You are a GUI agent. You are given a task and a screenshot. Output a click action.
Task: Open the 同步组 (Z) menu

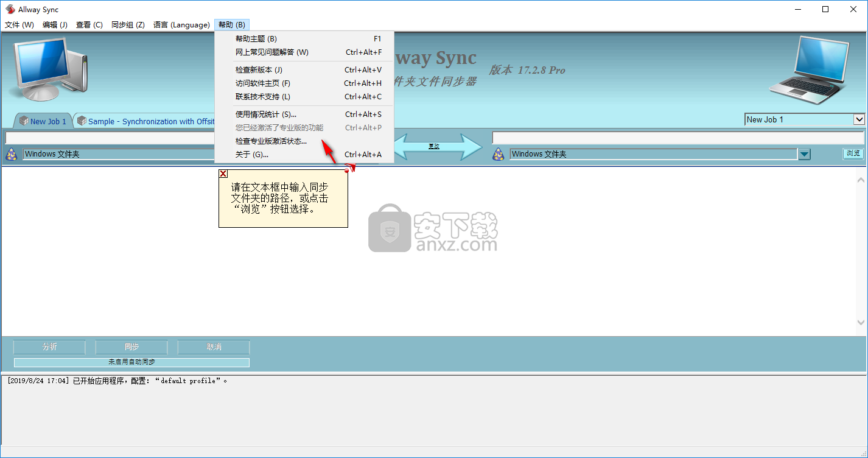(x=128, y=25)
